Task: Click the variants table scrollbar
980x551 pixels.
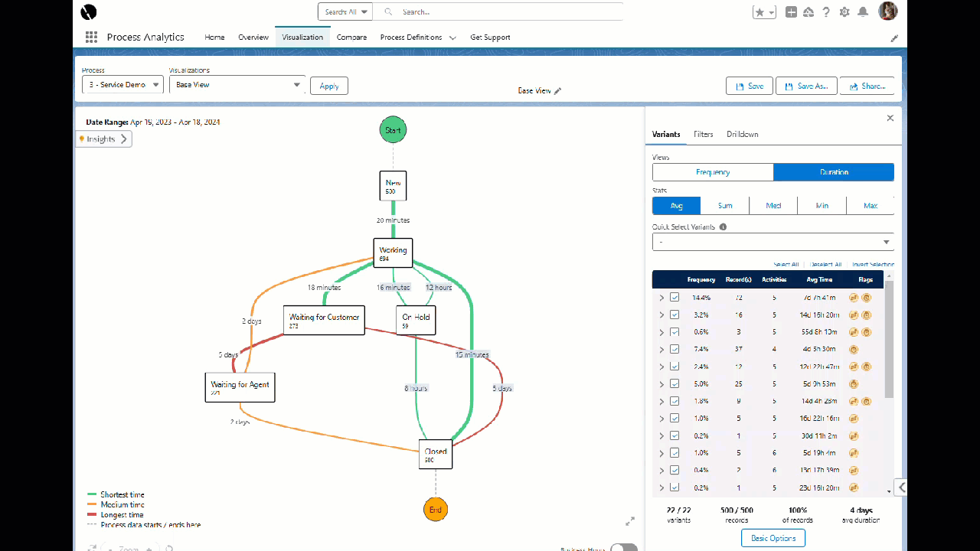Action: 889,340
